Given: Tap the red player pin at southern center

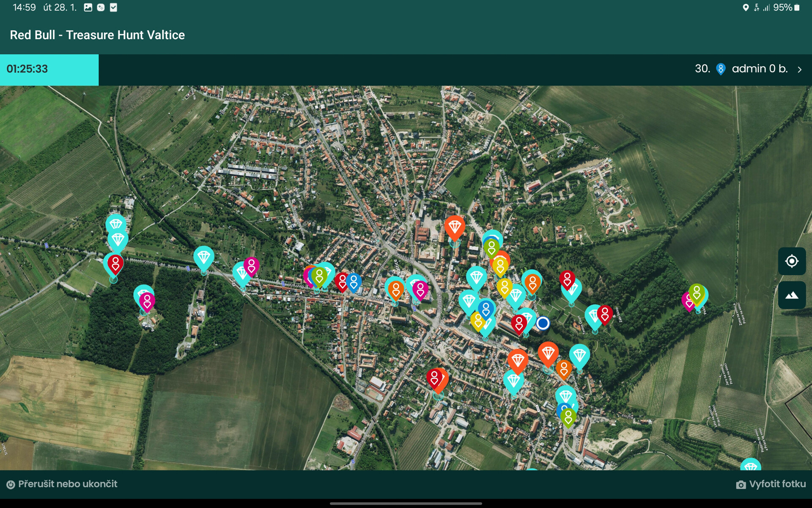Looking at the screenshot, I should pos(434,378).
